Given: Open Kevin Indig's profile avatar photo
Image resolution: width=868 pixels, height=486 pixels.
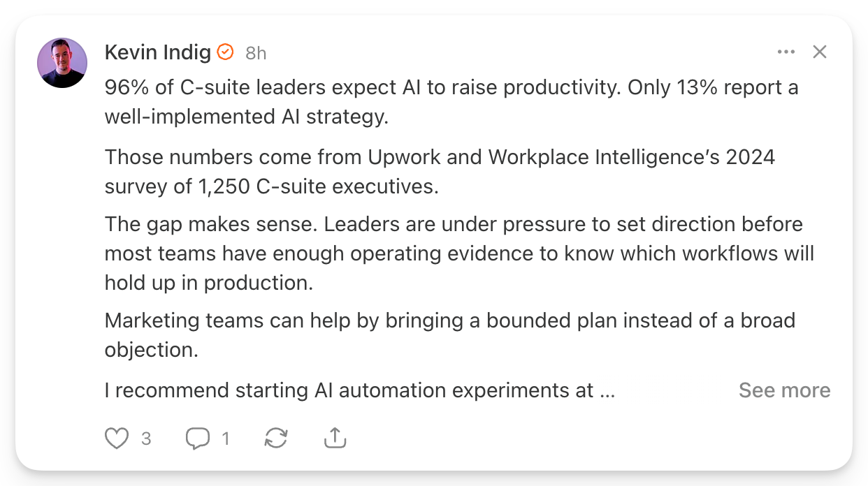Looking at the screenshot, I should (x=62, y=63).
